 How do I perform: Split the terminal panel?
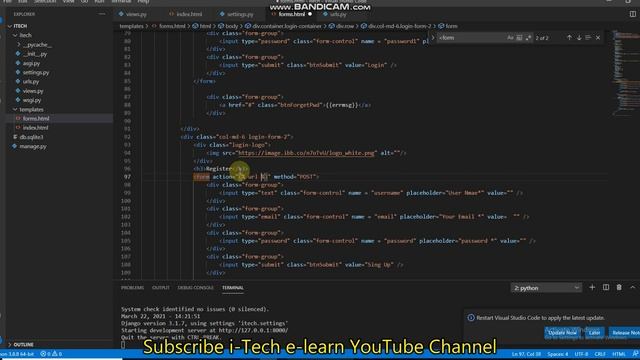coord(606,287)
